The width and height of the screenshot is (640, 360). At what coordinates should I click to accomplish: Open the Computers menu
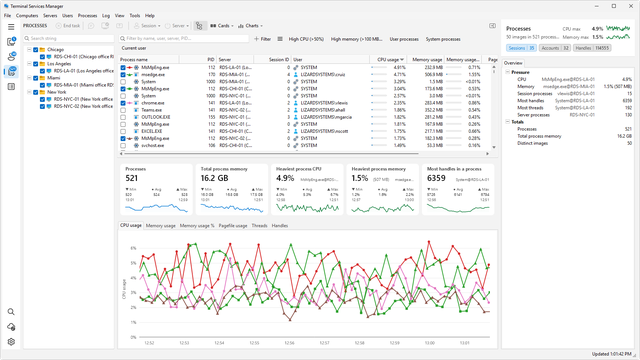[27, 16]
